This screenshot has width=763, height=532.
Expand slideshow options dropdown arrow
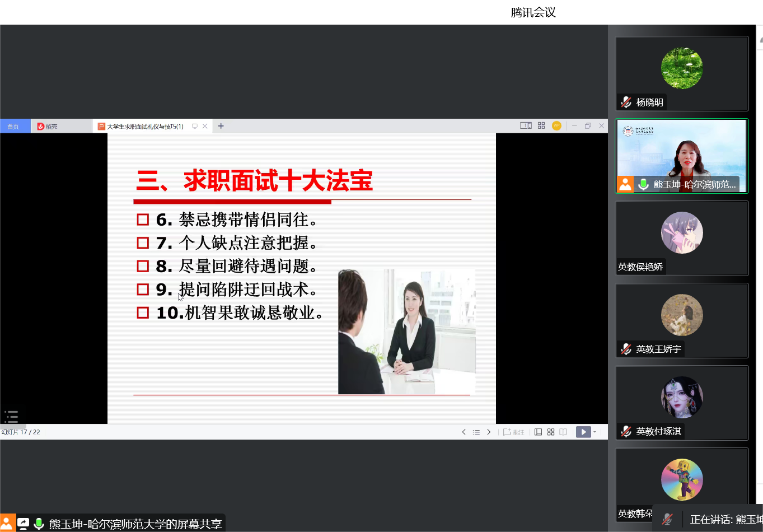595,432
